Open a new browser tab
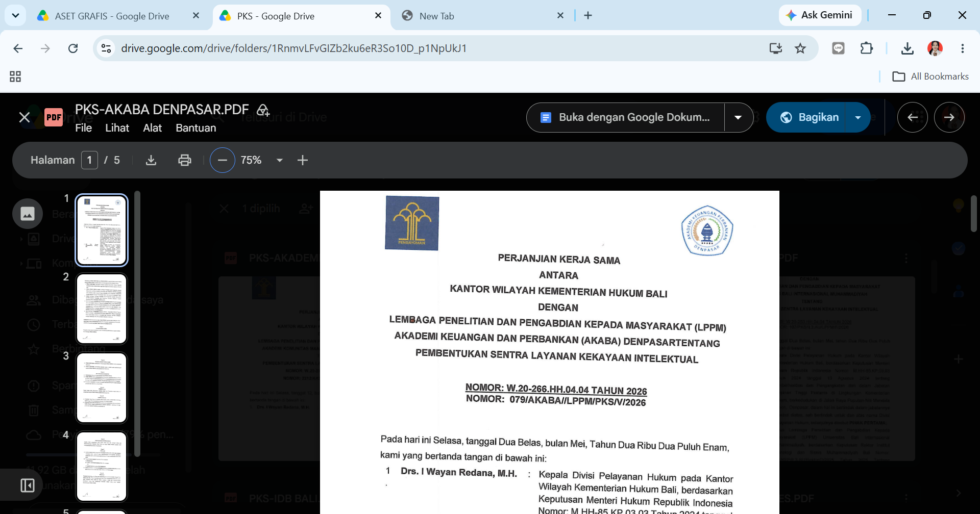This screenshot has height=514, width=980. (588, 16)
